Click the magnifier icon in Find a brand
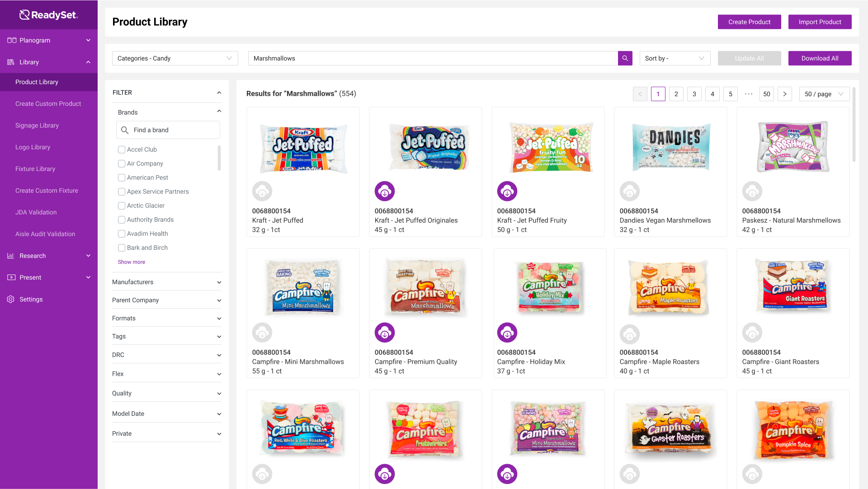This screenshot has height=489, width=868. coord(125,130)
